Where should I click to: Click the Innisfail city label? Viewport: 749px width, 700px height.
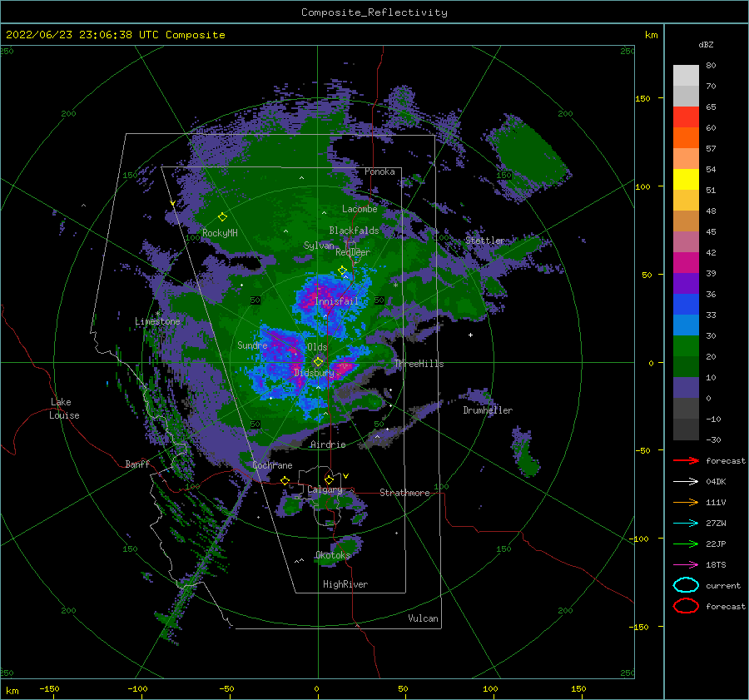[x=336, y=301]
